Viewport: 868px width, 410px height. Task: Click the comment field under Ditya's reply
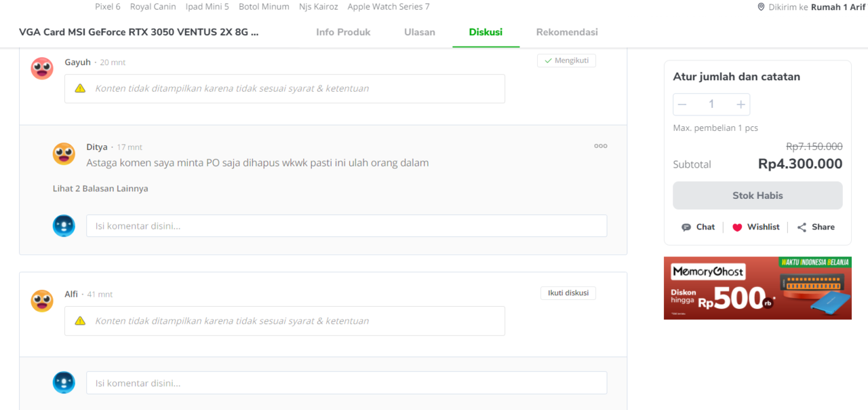[x=347, y=226]
